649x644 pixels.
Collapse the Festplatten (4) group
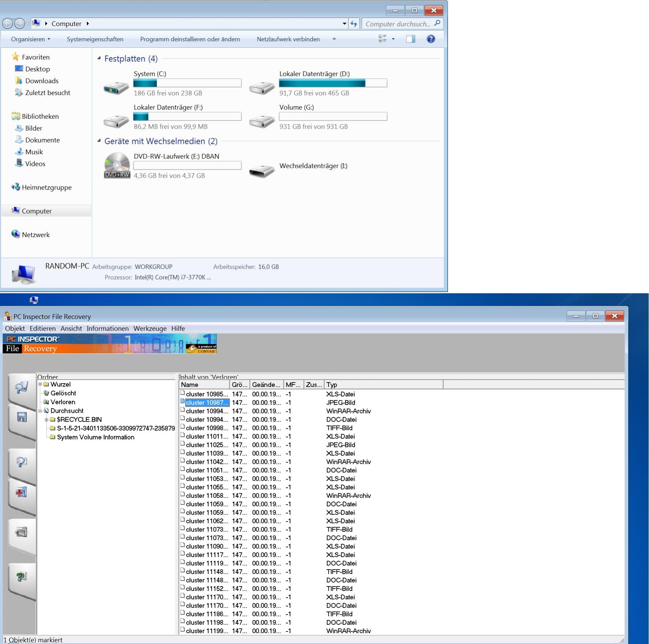(99, 58)
